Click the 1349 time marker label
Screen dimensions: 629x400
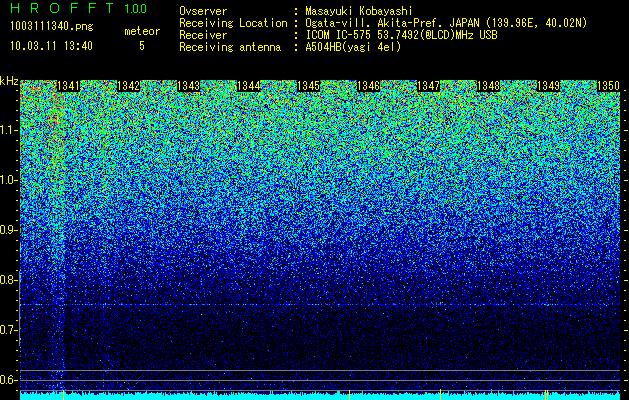[548, 86]
